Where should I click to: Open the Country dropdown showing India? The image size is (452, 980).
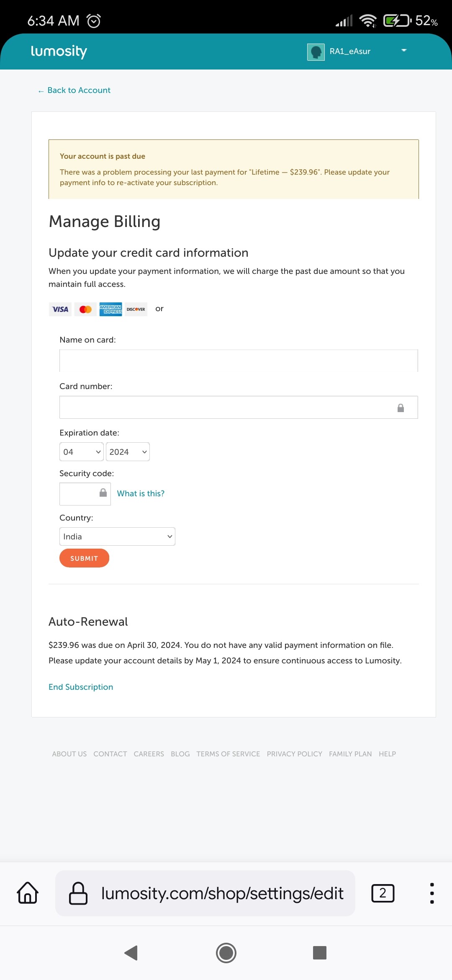coord(117,537)
